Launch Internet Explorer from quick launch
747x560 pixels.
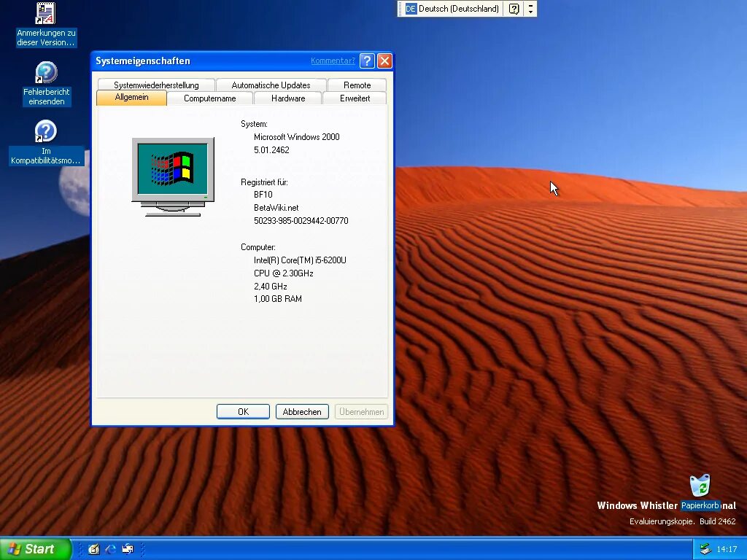111,549
